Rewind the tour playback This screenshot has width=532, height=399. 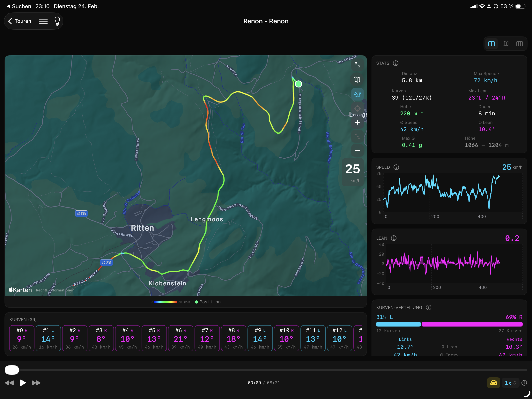9,383
